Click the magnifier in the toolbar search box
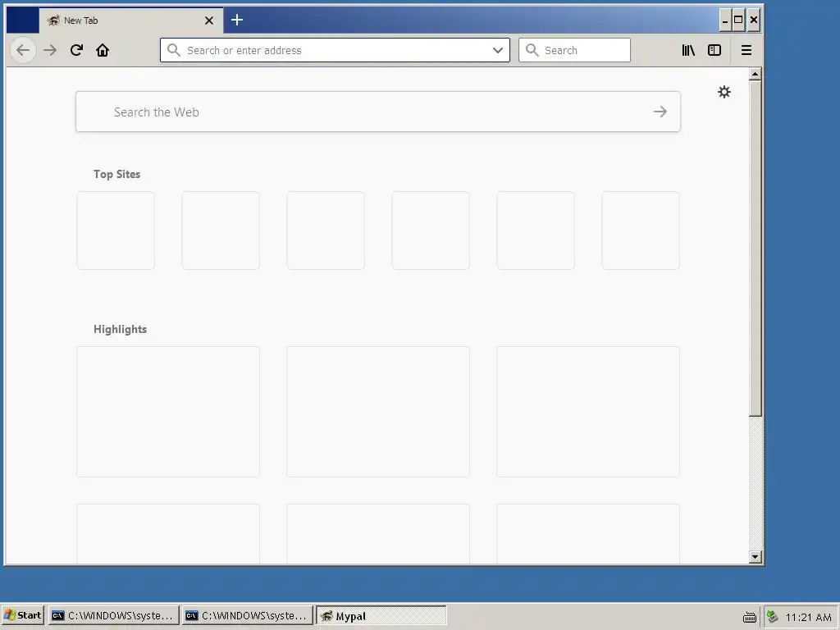This screenshot has height=630, width=840. tap(532, 50)
